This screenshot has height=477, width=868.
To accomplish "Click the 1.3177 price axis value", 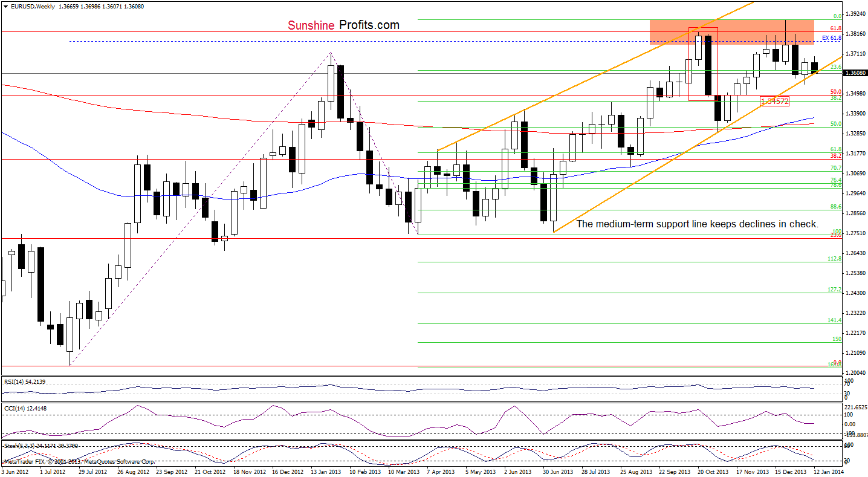I will click(855, 153).
